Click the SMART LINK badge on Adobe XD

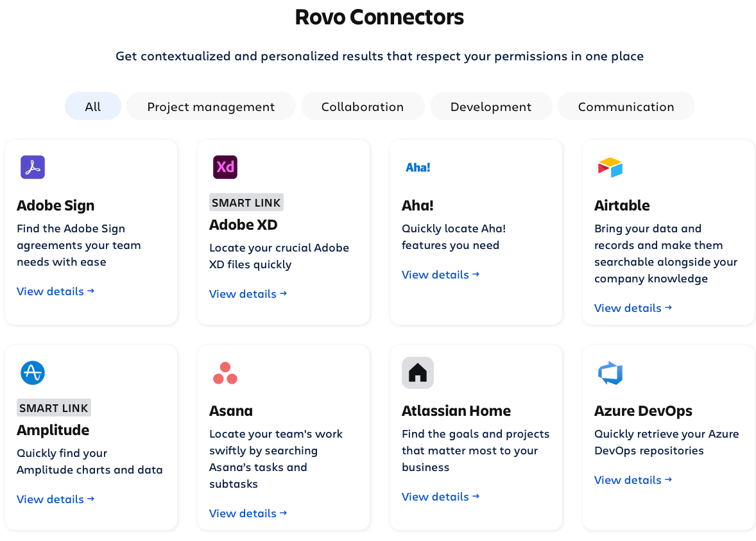point(246,203)
